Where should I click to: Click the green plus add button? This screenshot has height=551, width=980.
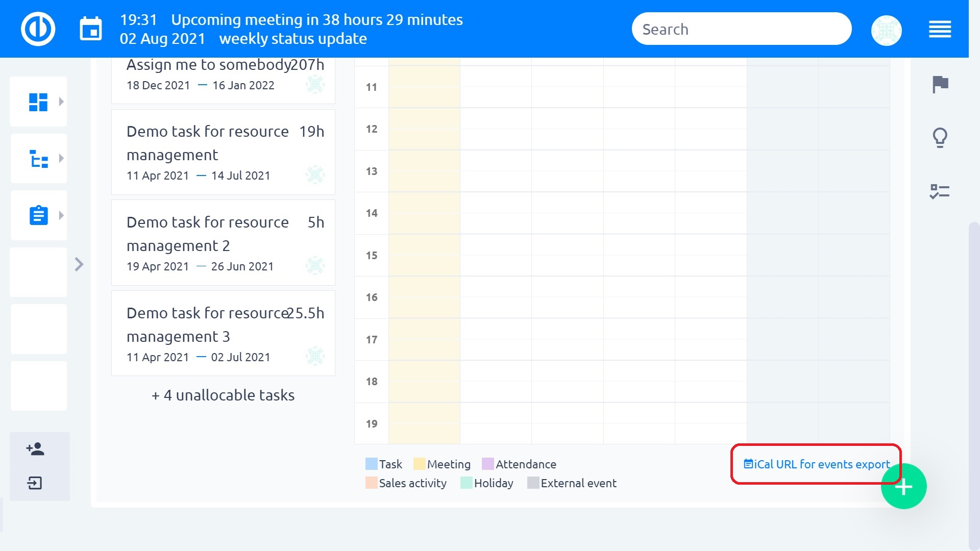903,486
